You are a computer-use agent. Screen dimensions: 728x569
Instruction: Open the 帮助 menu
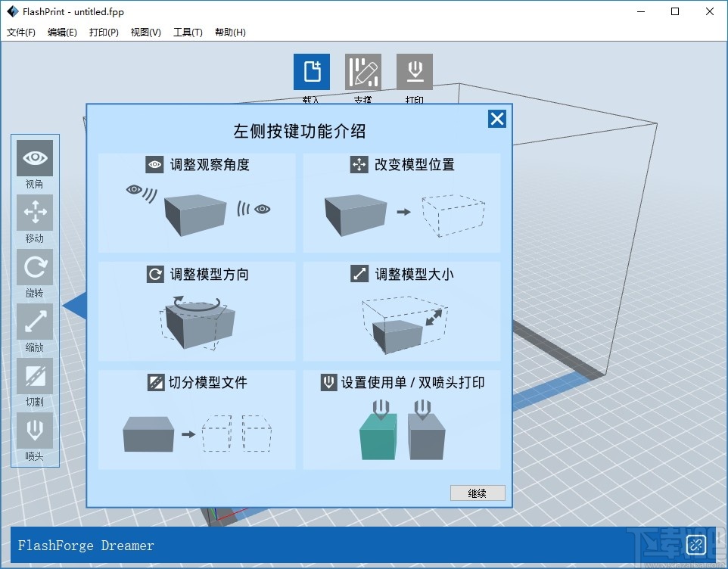pos(229,32)
